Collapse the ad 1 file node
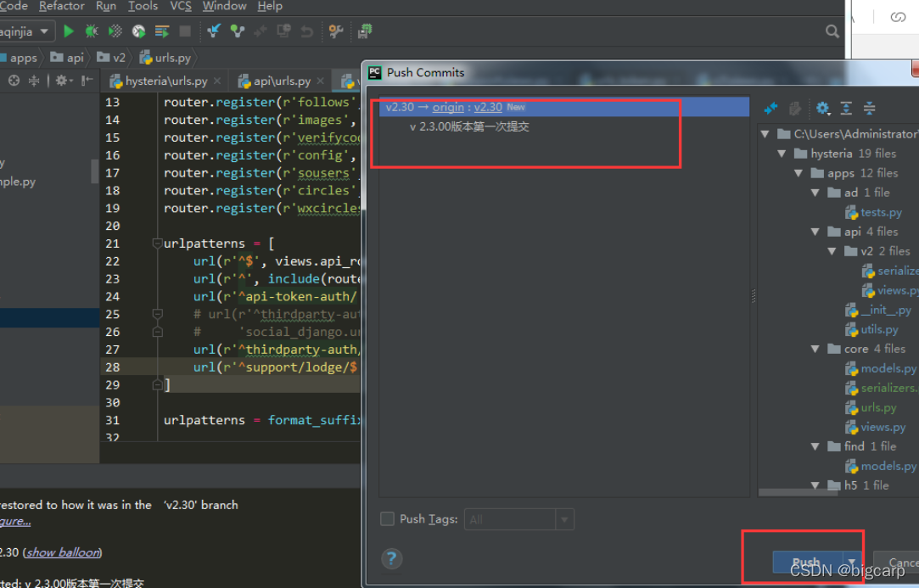Viewport: 919px width, 588px height. pyautogui.click(x=815, y=193)
